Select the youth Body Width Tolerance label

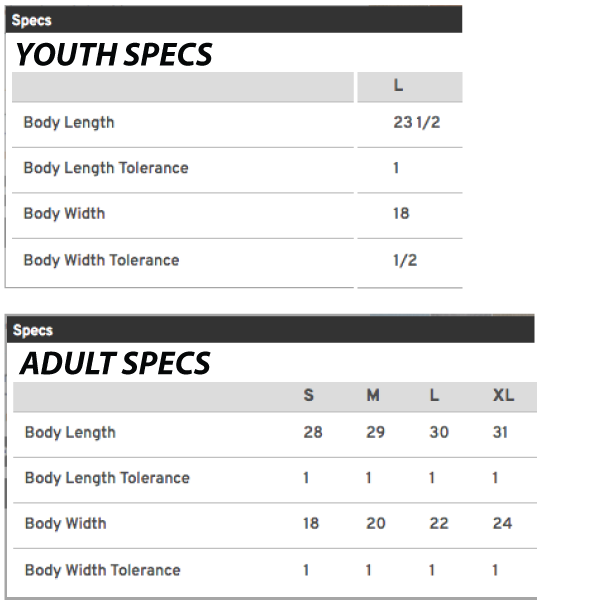coord(101,260)
